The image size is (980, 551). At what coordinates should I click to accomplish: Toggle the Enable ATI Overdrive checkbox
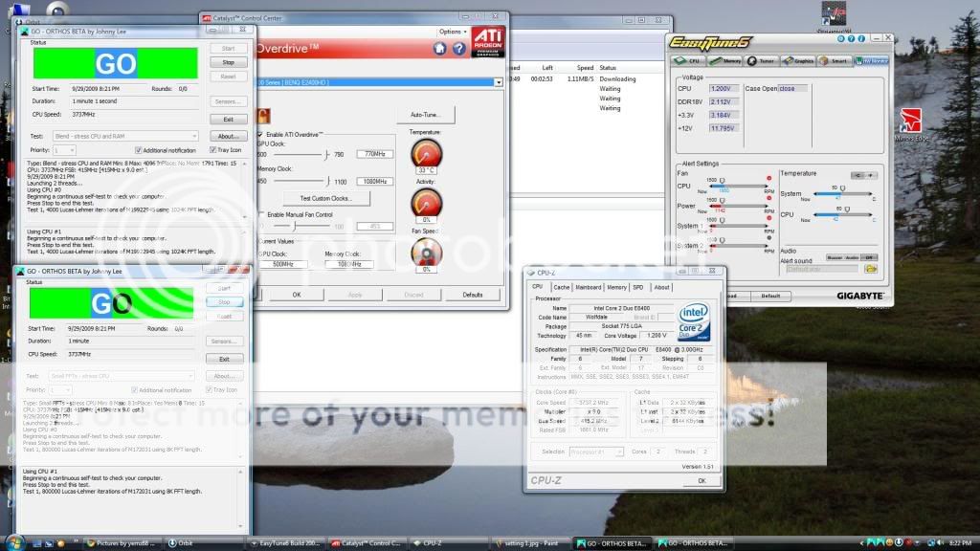click(260, 136)
